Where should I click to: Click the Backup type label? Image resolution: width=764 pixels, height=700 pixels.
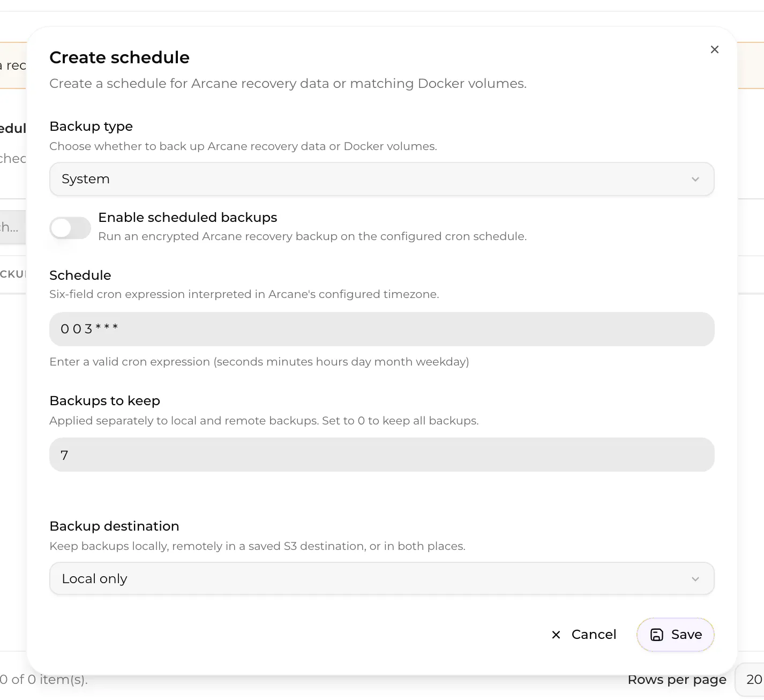tap(91, 126)
